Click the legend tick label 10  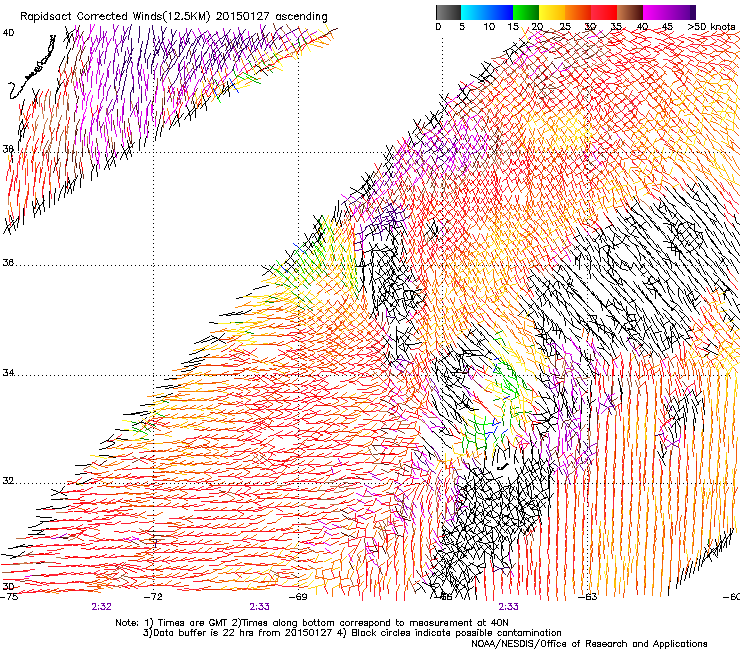489,27
